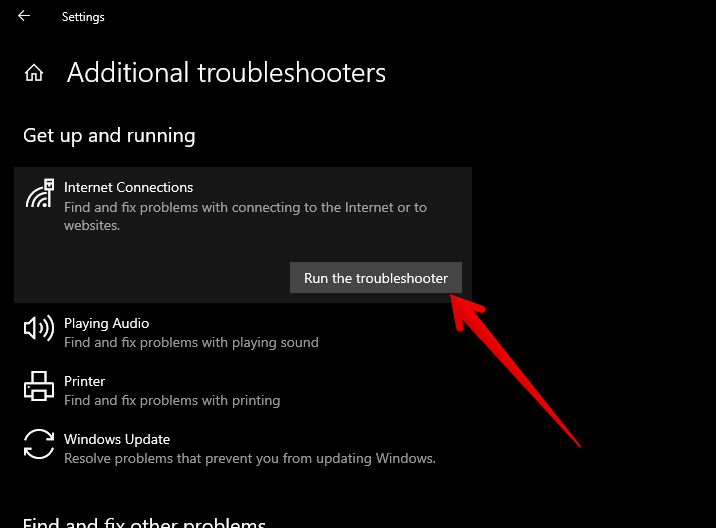Select the Windows Update refresh arrows icon
The width and height of the screenshot is (716, 528).
point(39,444)
